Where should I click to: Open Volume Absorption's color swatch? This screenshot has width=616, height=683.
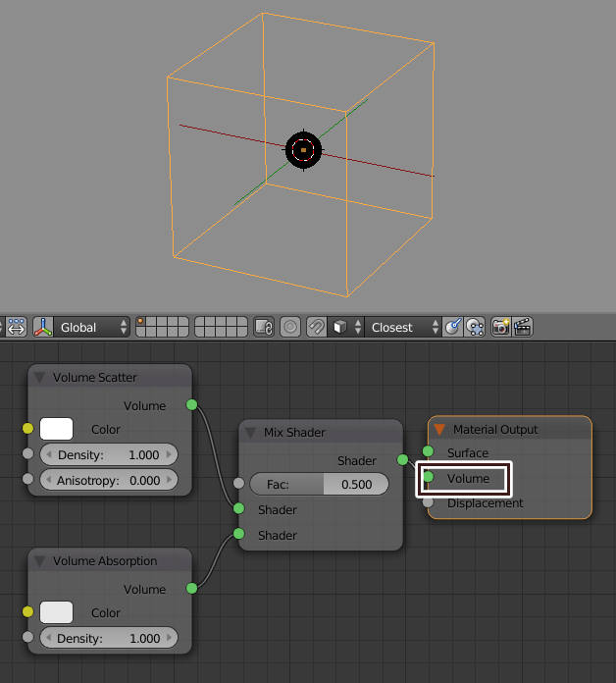tap(56, 612)
